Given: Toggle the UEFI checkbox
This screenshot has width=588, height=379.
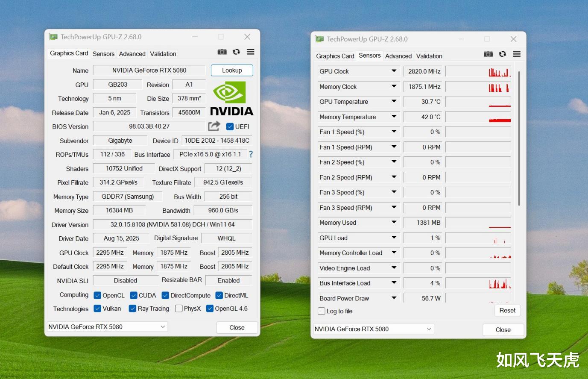Looking at the screenshot, I should [x=230, y=126].
